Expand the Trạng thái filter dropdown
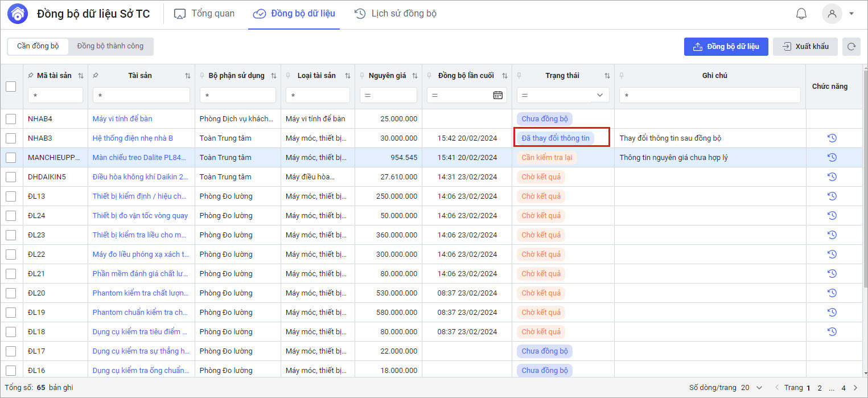The width and height of the screenshot is (868, 398). coord(599,95)
